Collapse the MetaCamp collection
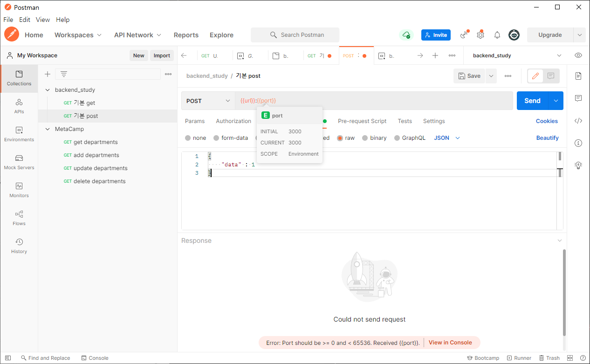This screenshot has height=364, width=590. tap(47, 129)
